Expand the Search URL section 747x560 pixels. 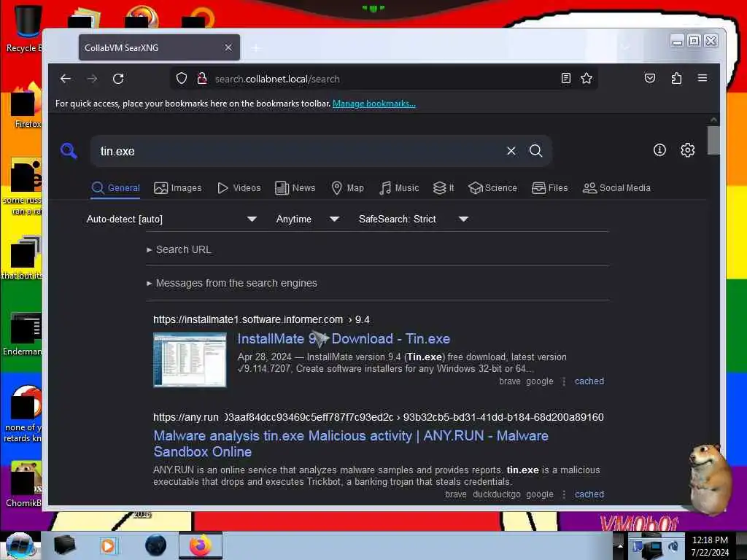tap(179, 249)
